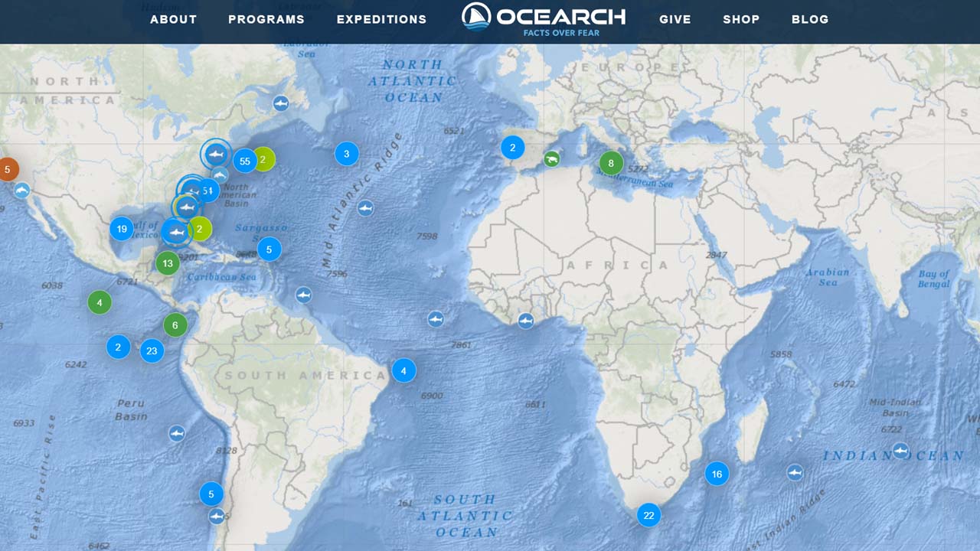Select the shark icon in the Mid-Atlantic Ridge
Image resolution: width=980 pixels, height=551 pixels.
366,208
